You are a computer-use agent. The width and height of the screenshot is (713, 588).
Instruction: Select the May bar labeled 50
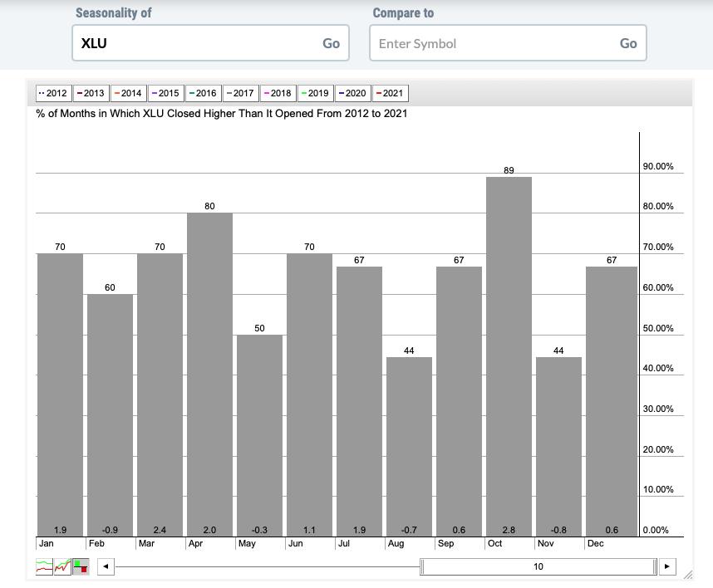click(x=259, y=436)
